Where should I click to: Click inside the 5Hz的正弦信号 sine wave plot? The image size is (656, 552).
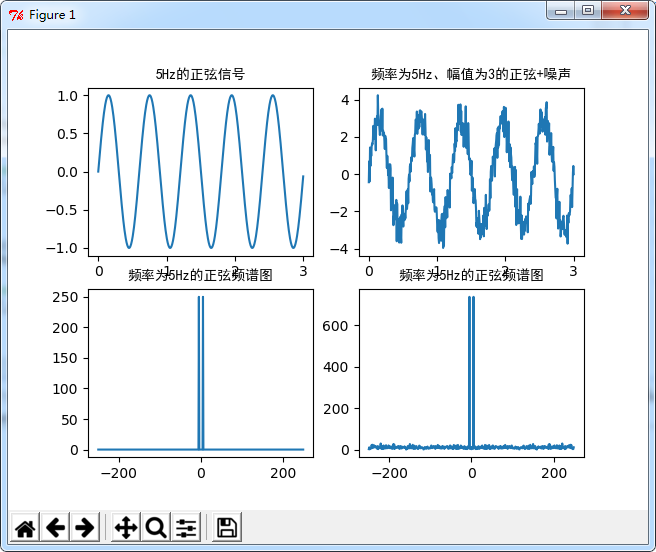click(201, 172)
